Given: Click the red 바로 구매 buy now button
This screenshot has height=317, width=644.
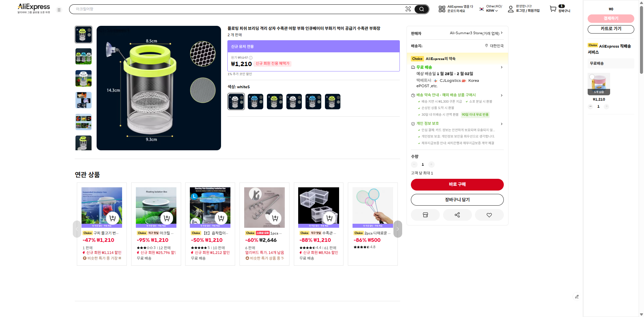Looking at the screenshot, I should click(x=457, y=184).
